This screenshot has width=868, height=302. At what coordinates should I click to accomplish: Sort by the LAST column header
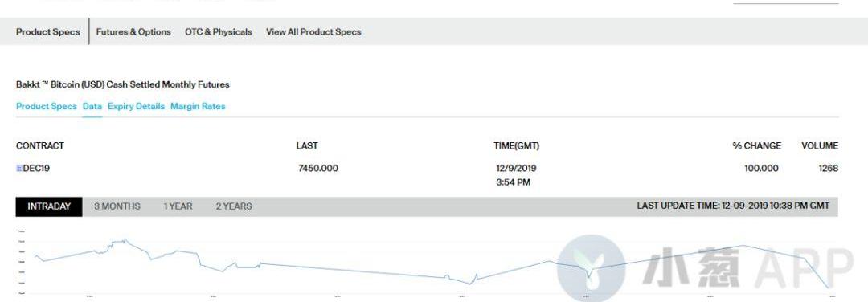coord(307,146)
